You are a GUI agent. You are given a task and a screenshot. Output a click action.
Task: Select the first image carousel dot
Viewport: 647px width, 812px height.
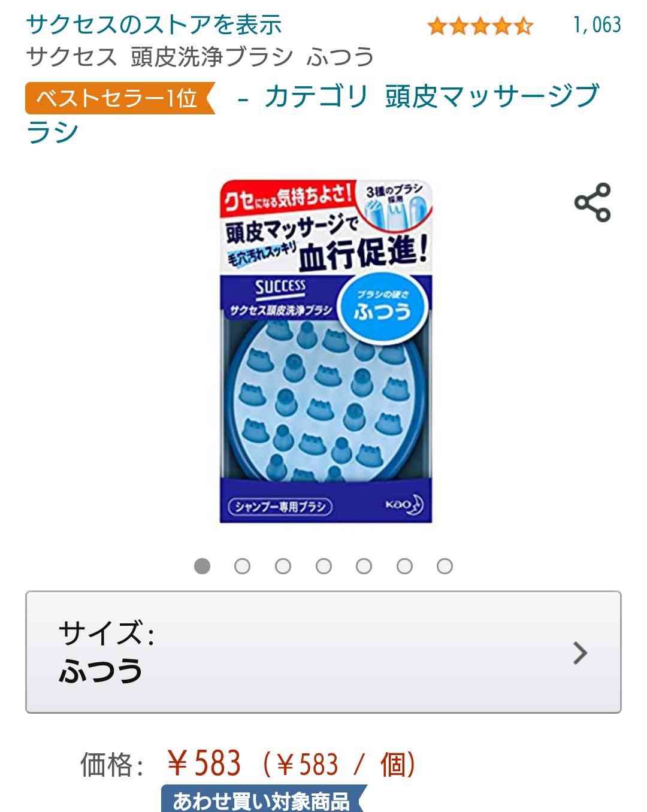click(x=202, y=566)
